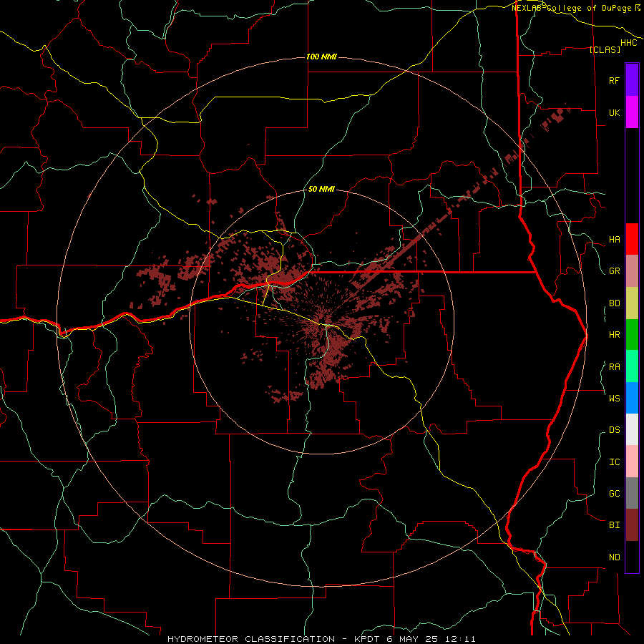This screenshot has width=644, height=644.
Task: Click the DS legend label
Action: (614, 430)
